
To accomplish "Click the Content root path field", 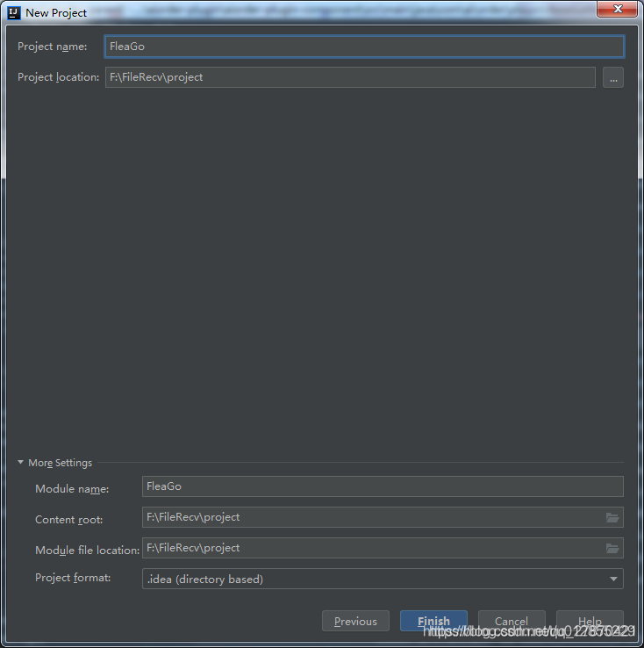I will [x=383, y=517].
